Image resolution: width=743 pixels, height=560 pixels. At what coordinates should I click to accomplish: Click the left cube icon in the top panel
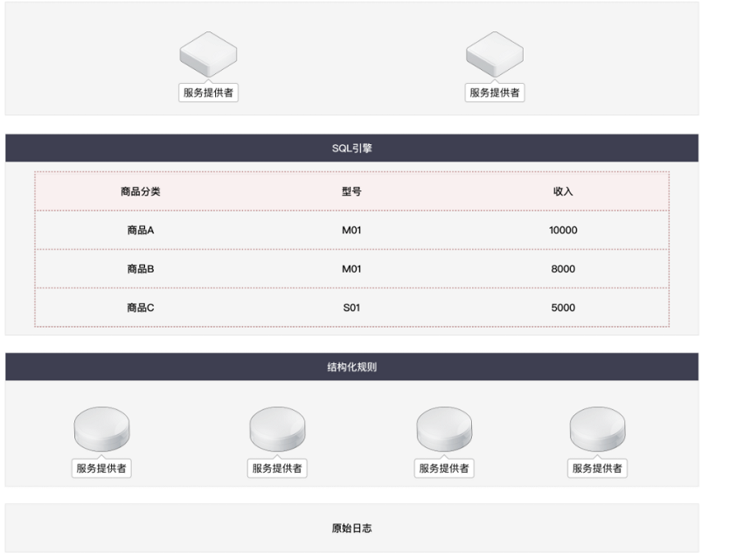click(x=208, y=54)
